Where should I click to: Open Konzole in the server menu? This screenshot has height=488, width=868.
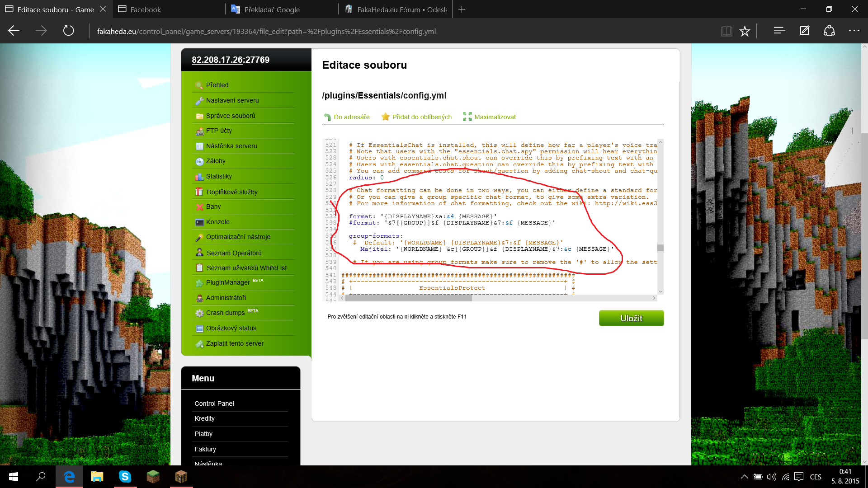tap(217, 222)
